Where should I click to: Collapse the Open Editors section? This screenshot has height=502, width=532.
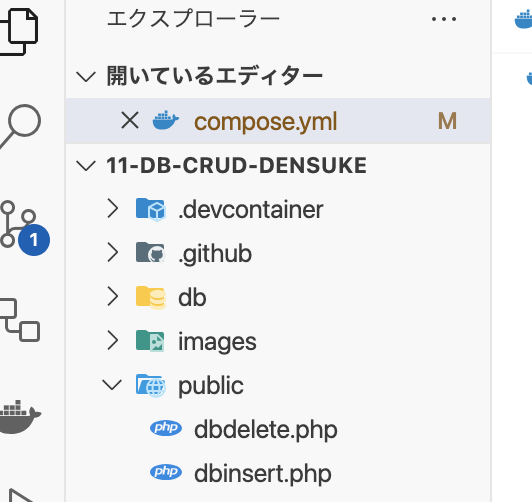(86, 76)
